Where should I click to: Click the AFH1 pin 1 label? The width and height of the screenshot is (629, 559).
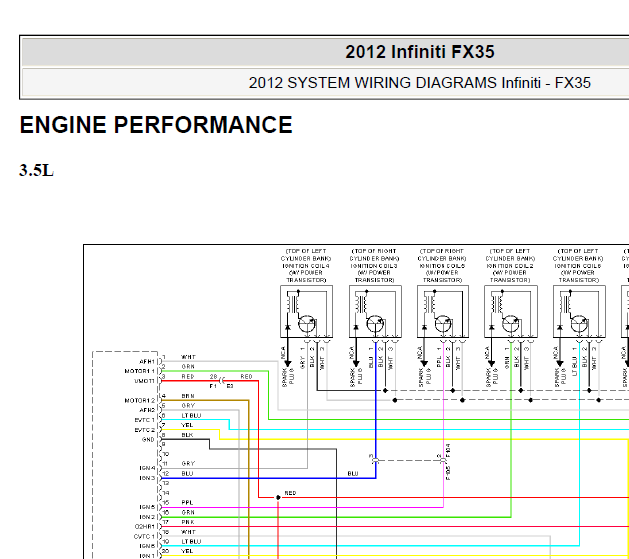146,361
